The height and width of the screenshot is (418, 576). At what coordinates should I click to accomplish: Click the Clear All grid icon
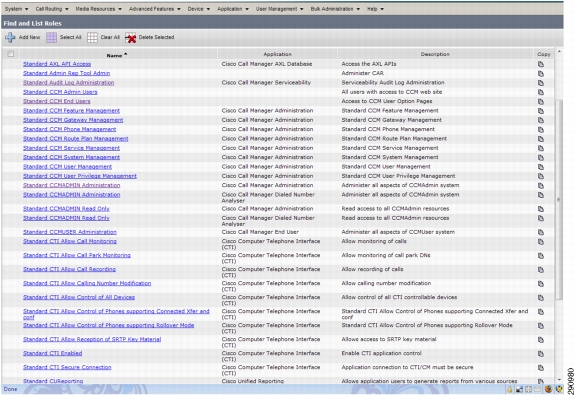[92, 37]
